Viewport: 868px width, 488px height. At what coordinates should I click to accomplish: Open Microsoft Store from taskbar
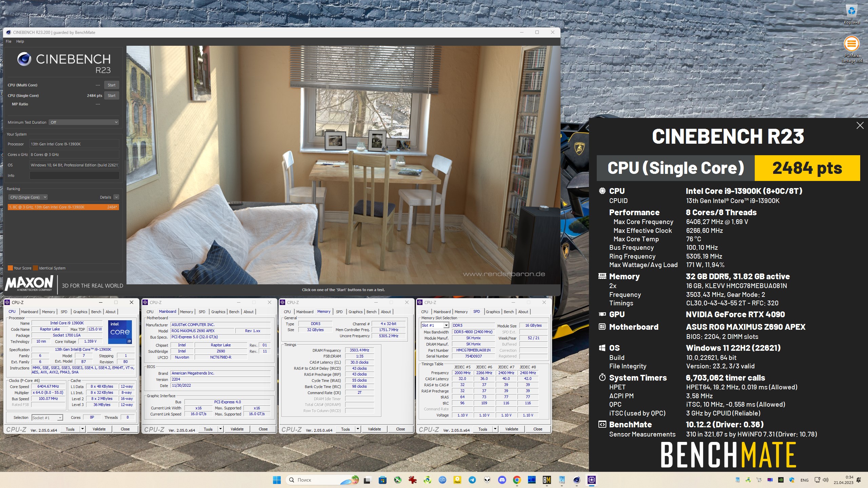point(382,480)
